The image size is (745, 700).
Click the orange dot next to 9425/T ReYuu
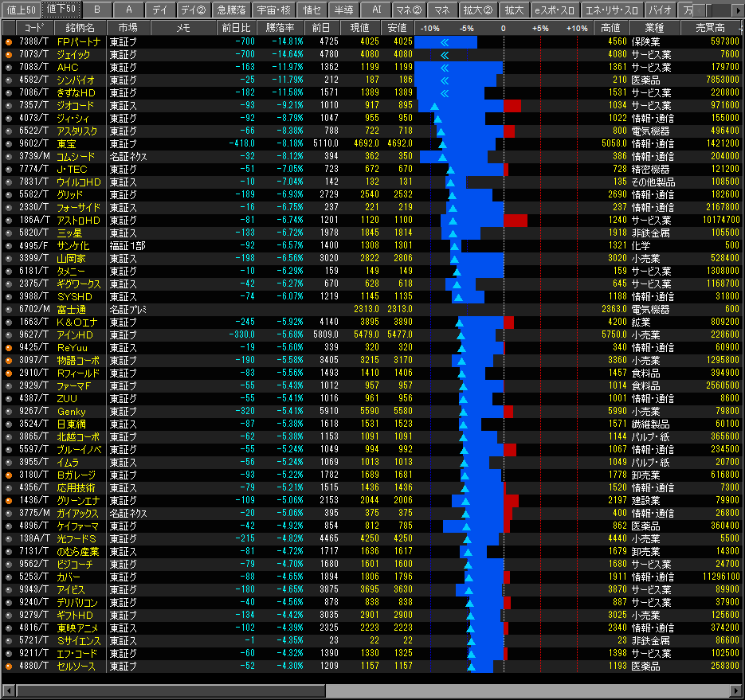coord(8,347)
